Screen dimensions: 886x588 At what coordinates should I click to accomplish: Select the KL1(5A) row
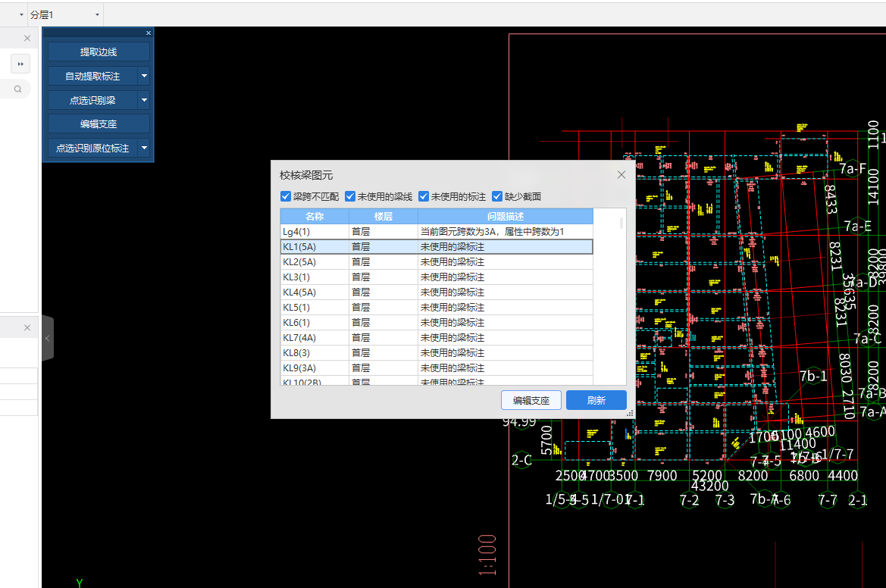pos(437,247)
